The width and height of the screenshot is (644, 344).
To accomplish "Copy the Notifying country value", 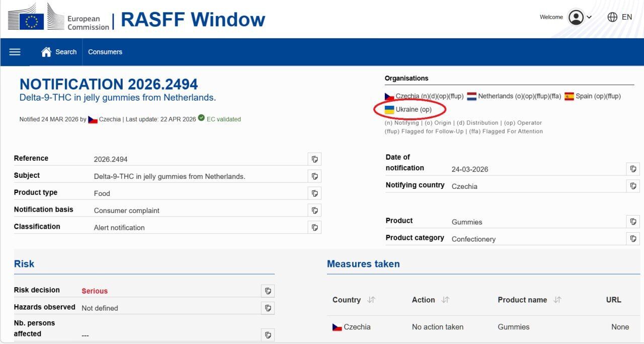I will click(x=633, y=186).
